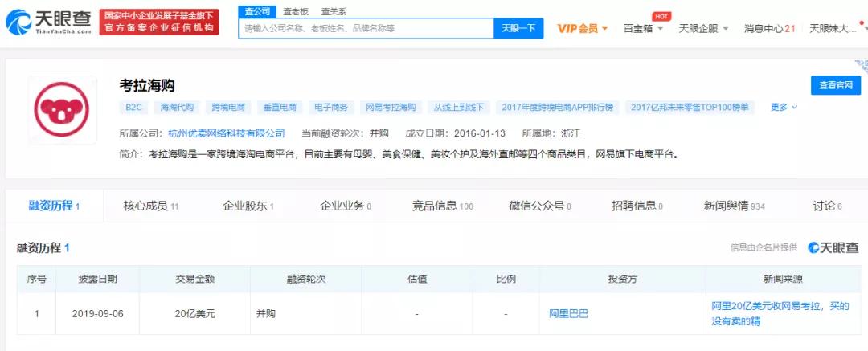Click the 融资轮次 column header
868x351 pixels.
click(305, 280)
